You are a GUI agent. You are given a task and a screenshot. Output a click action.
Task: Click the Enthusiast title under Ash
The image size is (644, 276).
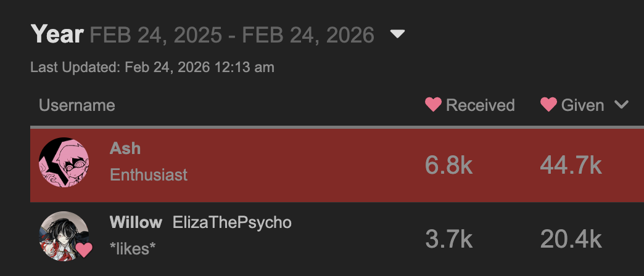click(x=149, y=175)
